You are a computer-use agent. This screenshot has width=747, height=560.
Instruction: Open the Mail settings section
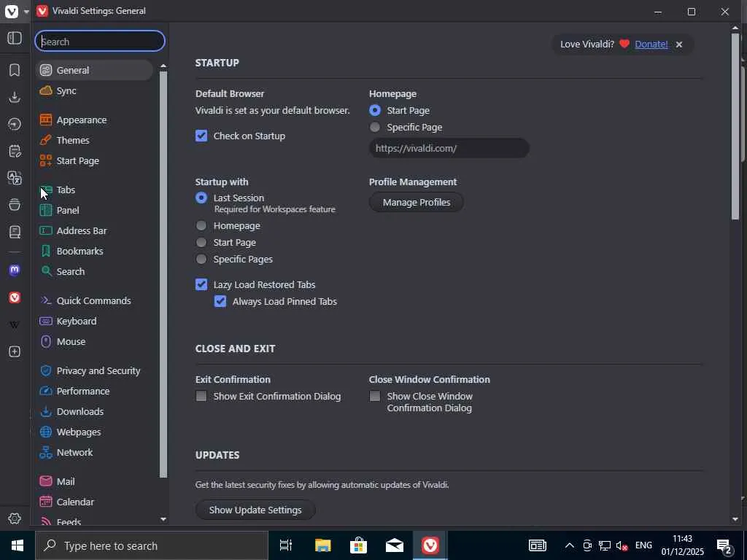point(94,481)
